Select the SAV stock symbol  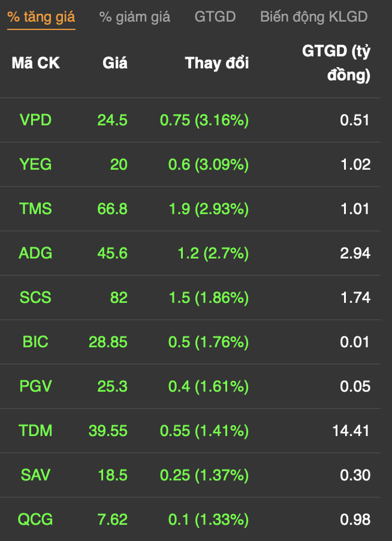coord(36,475)
